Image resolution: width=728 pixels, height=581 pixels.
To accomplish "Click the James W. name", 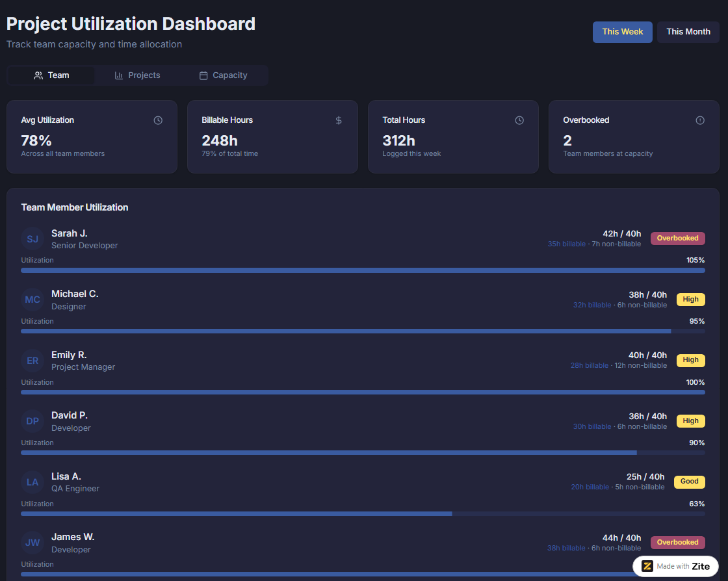I will tap(73, 537).
